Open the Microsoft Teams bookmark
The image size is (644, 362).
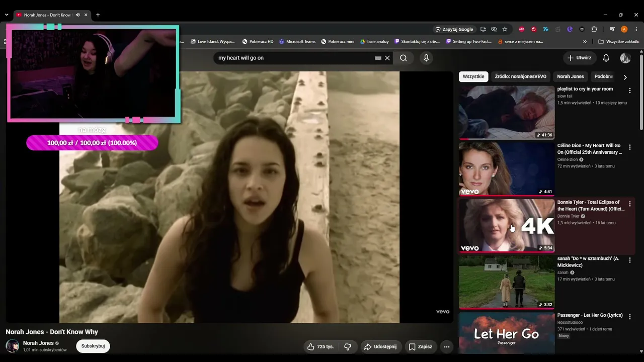297,42
